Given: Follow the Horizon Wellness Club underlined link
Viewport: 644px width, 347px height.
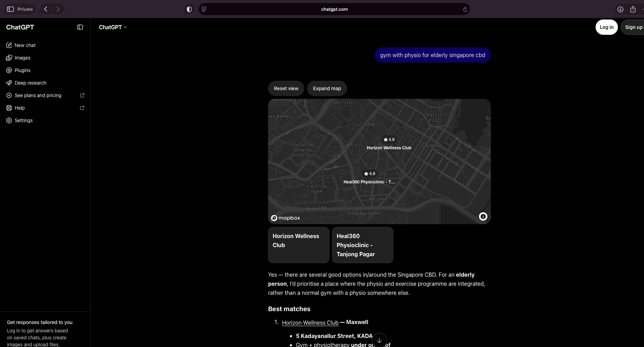Looking at the screenshot, I should pyautogui.click(x=310, y=323).
